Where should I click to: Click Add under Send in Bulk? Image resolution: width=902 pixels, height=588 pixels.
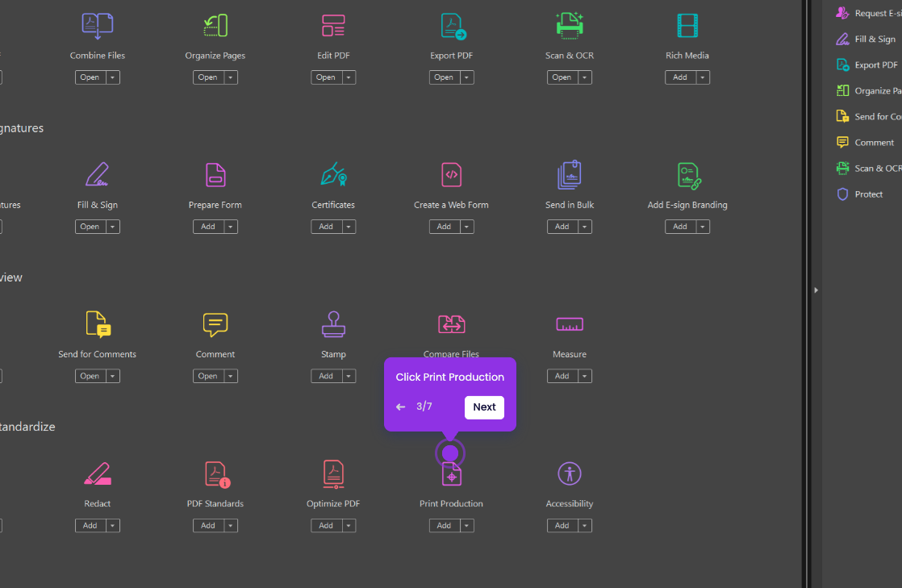click(x=562, y=227)
